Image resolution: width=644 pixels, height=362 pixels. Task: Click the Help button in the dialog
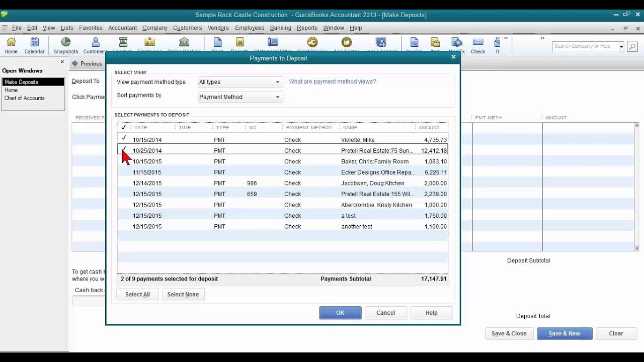432,313
